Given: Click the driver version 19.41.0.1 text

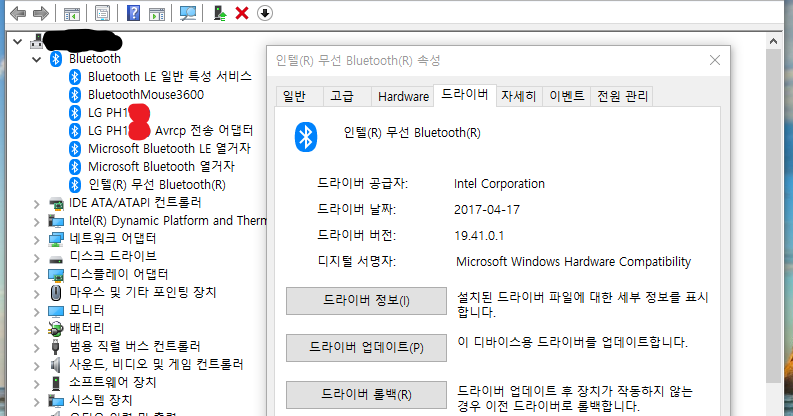Looking at the screenshot, I should (x=479, y=236).
